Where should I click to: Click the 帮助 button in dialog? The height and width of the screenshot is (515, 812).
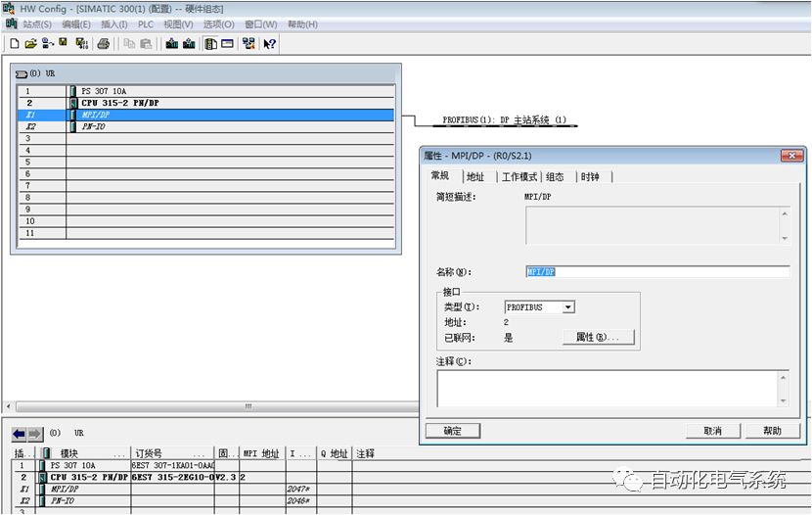(x=772, y=431)
